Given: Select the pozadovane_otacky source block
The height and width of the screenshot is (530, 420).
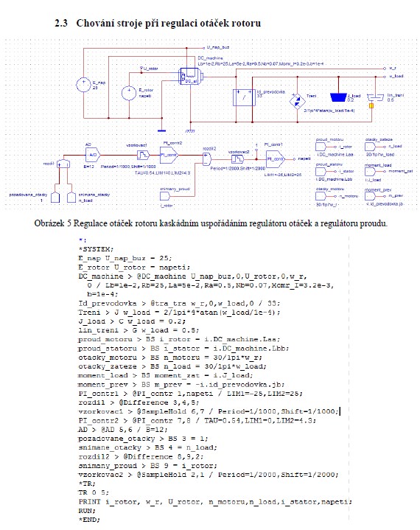Looking at the screenshot, I should (x=55, y=198).
